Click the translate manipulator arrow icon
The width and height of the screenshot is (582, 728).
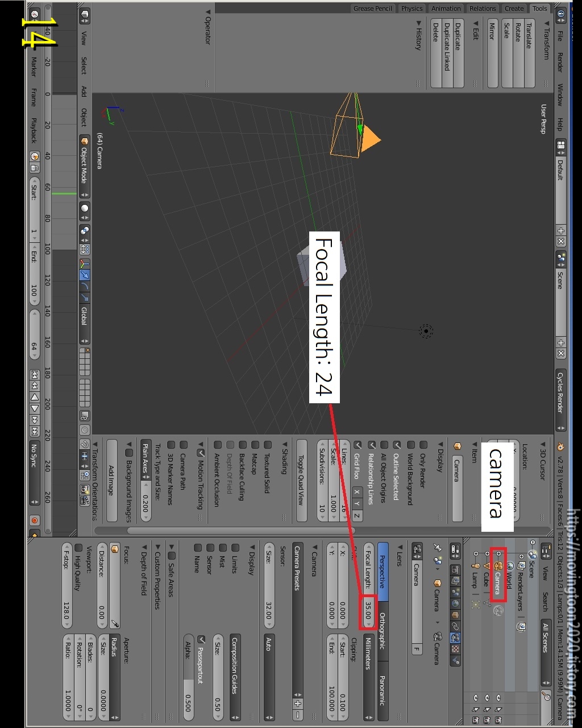pos(85,275)
